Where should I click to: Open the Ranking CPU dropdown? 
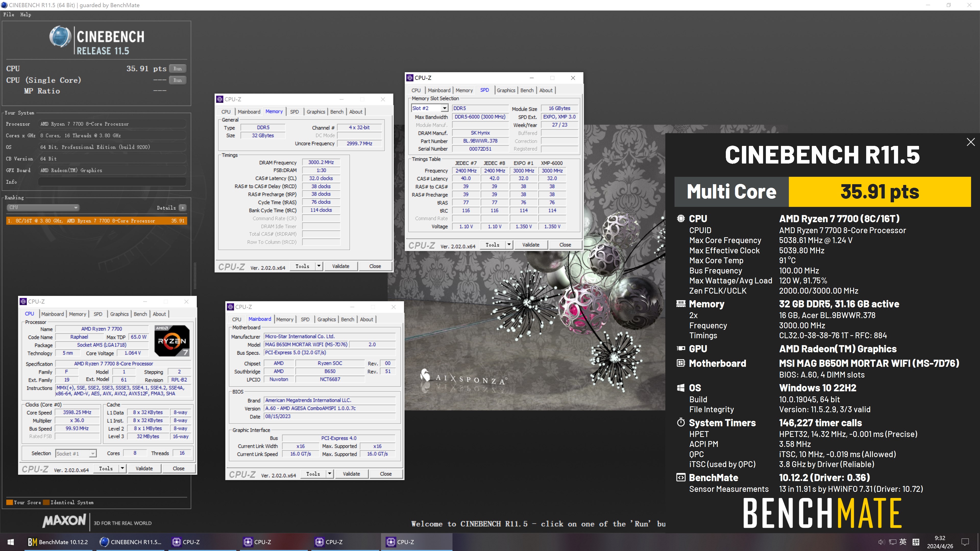click(x=43, y=208)
